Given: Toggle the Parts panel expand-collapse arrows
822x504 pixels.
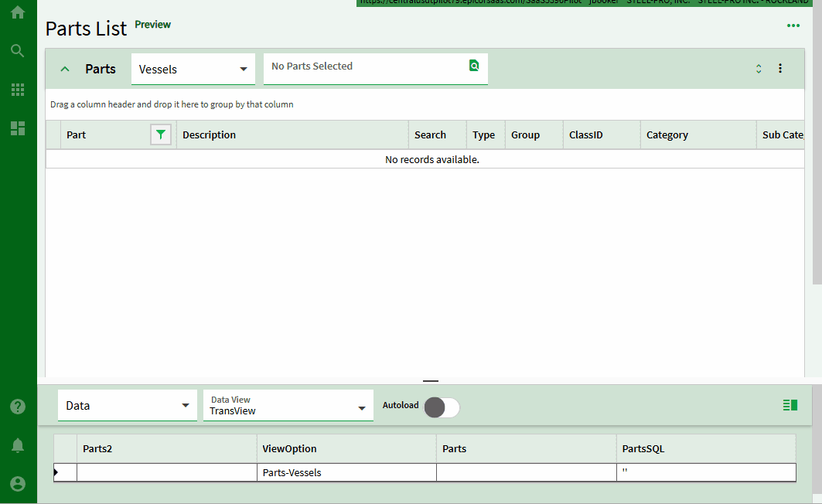Looking at the screenshot, I should pyautogui.click(x=759, y=69).
